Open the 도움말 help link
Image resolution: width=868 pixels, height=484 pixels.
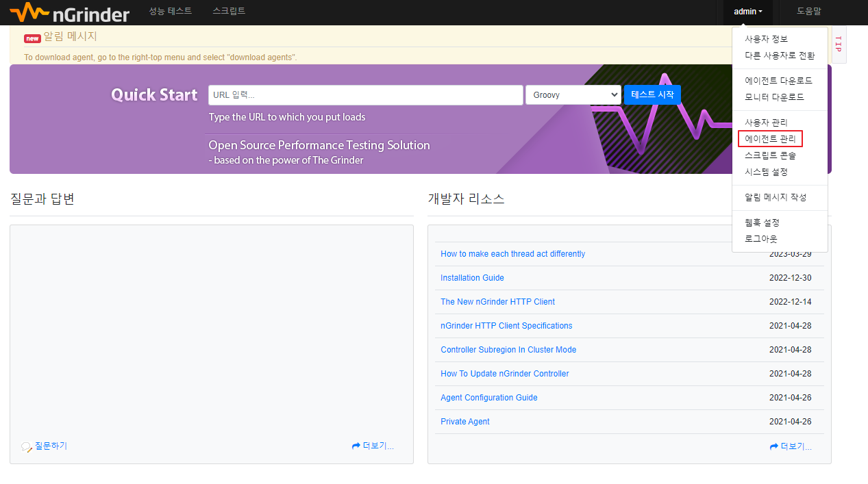(809, 11)
